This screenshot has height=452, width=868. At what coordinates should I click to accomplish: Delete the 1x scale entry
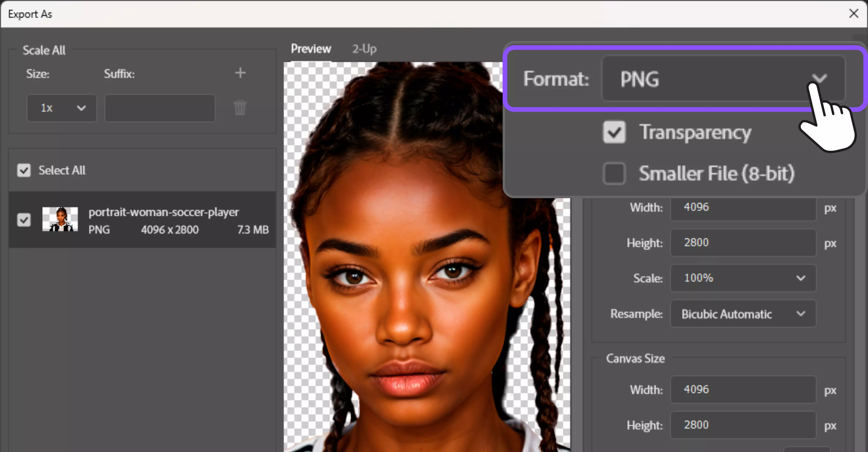tap(240, 108)
